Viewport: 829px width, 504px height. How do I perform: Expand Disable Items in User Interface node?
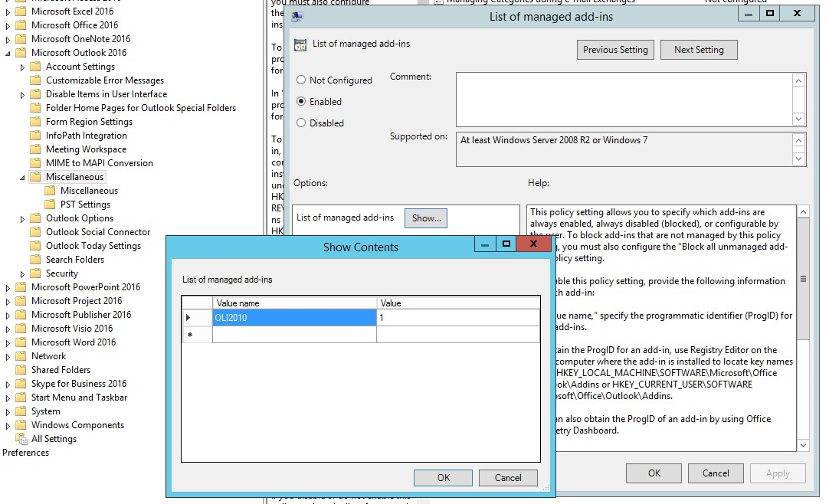(x=22, y=95)
